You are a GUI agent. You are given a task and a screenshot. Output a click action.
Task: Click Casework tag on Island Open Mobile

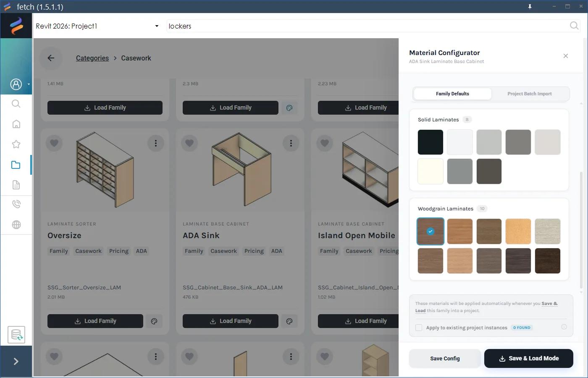[x=359, y=251]
